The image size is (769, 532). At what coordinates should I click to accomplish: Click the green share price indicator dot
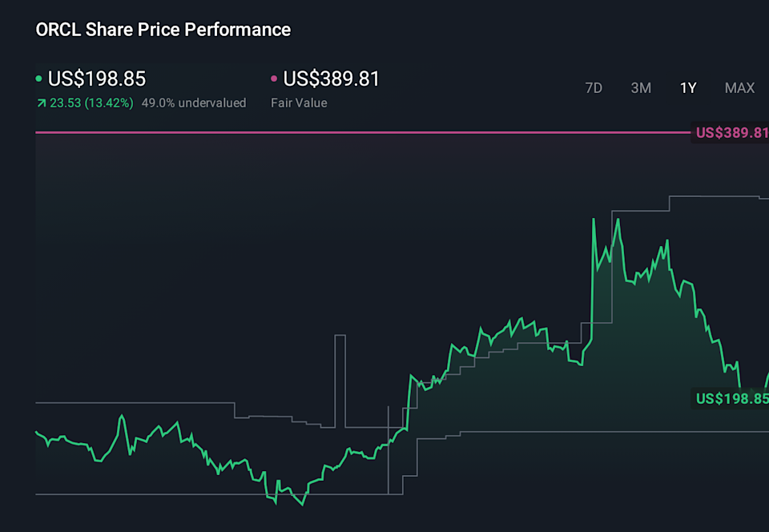[x=38, y=79]
